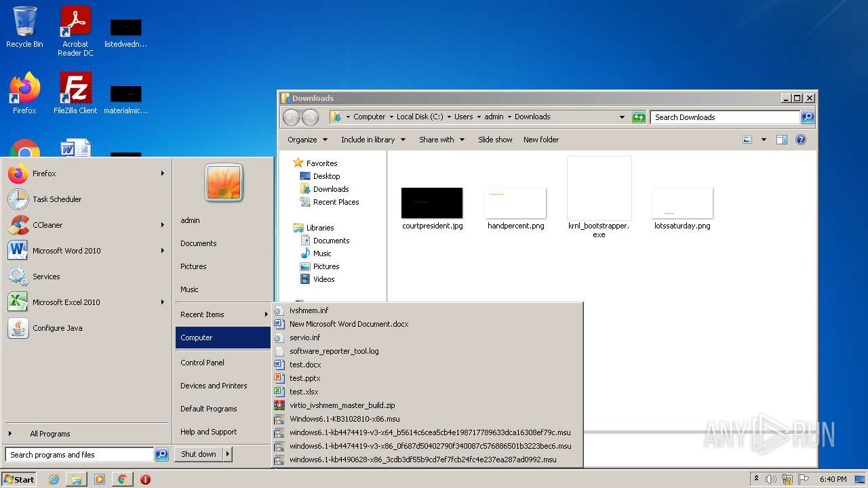Expand the CCleaner submenu arrow

[x=162, y=225]
